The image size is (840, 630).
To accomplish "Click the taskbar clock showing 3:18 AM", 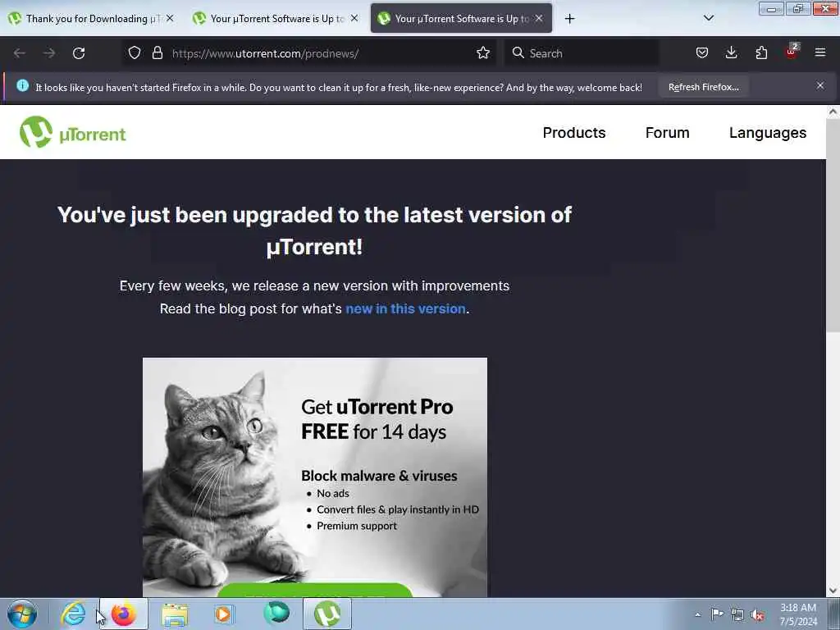I will [x=798, y=614].
